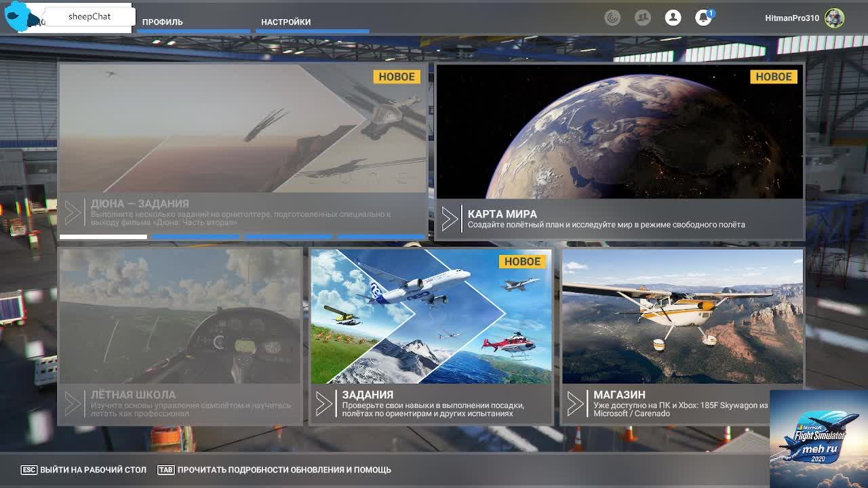Screen dimensions: 868x488
Task: Open the notifications bell icon
Action: click(703, 18)
